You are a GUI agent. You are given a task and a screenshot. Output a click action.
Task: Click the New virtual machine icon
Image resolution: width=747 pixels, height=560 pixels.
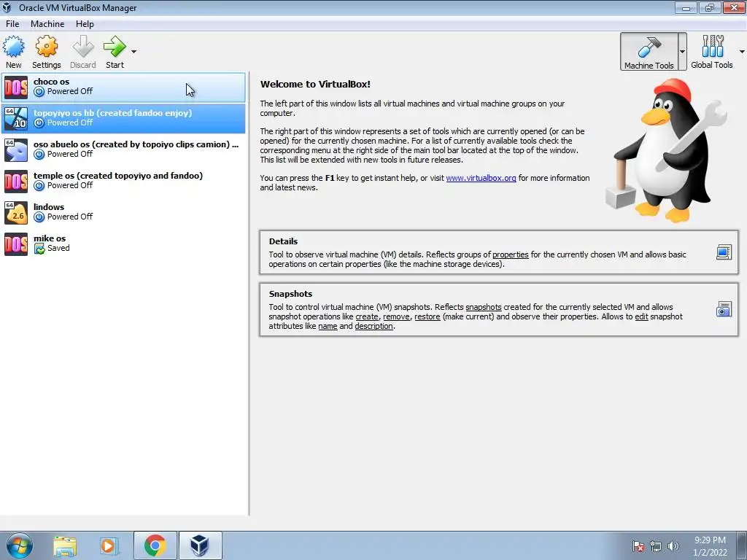point(13,47)
